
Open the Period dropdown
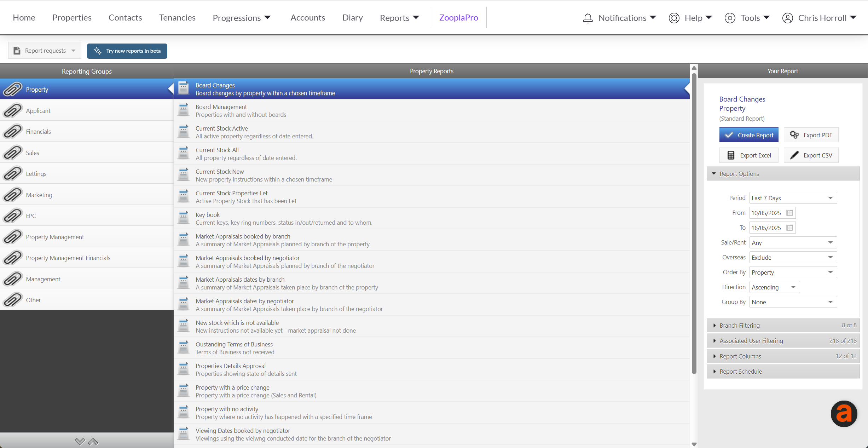click(793, 198)
